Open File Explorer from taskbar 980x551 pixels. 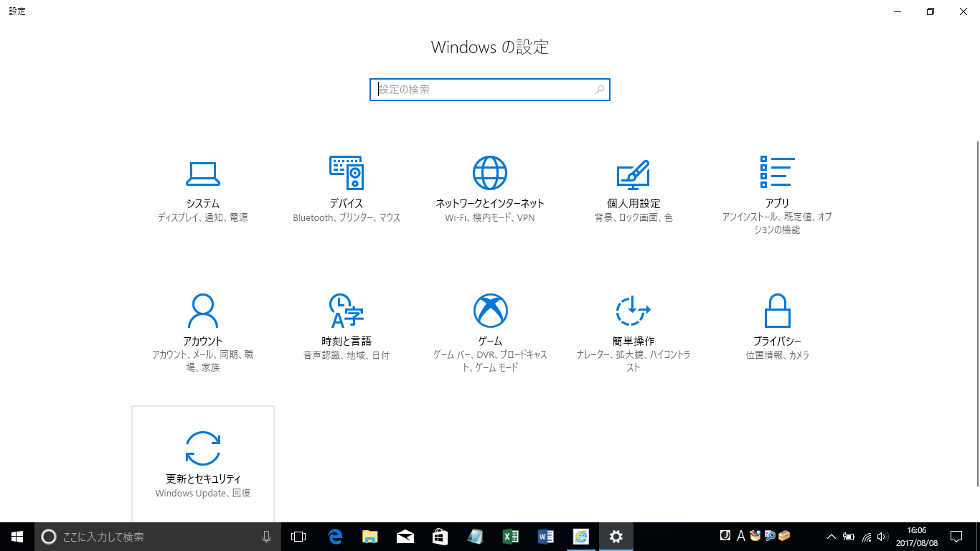tap(370, 537)
